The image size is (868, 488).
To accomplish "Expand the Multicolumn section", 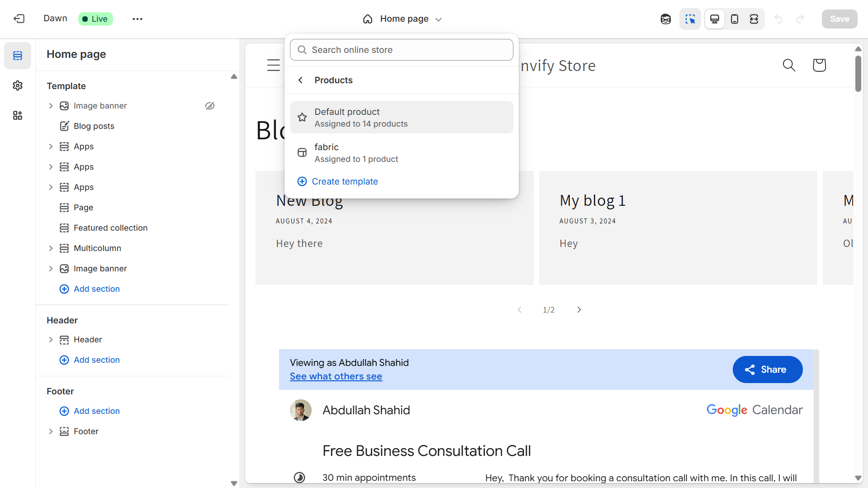I will (x=51, y=248).
